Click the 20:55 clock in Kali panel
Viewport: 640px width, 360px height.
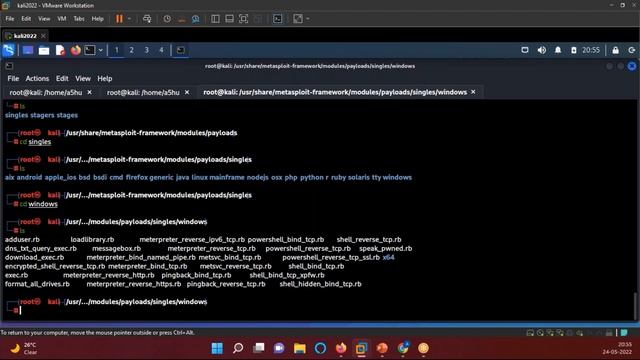tap(591, 50)
